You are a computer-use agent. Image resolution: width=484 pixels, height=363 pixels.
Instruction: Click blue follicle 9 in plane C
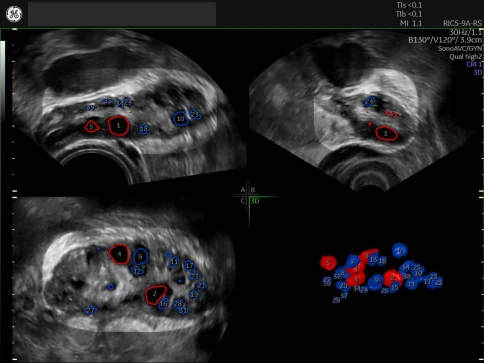click(140, 257)
